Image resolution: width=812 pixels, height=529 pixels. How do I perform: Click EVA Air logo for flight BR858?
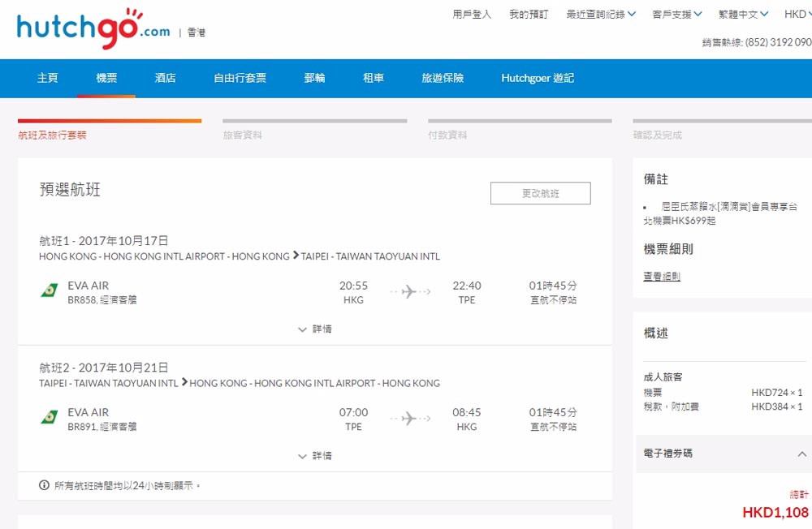[50, 290]
